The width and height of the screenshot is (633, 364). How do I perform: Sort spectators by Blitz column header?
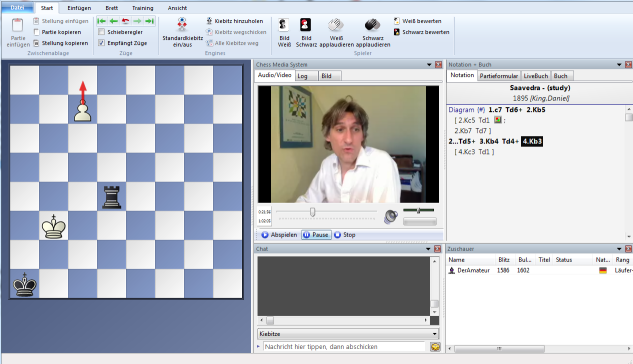tap(504, 260)
